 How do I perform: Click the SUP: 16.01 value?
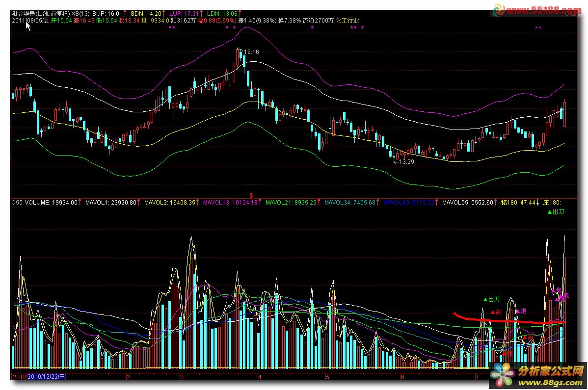point(107,13)
